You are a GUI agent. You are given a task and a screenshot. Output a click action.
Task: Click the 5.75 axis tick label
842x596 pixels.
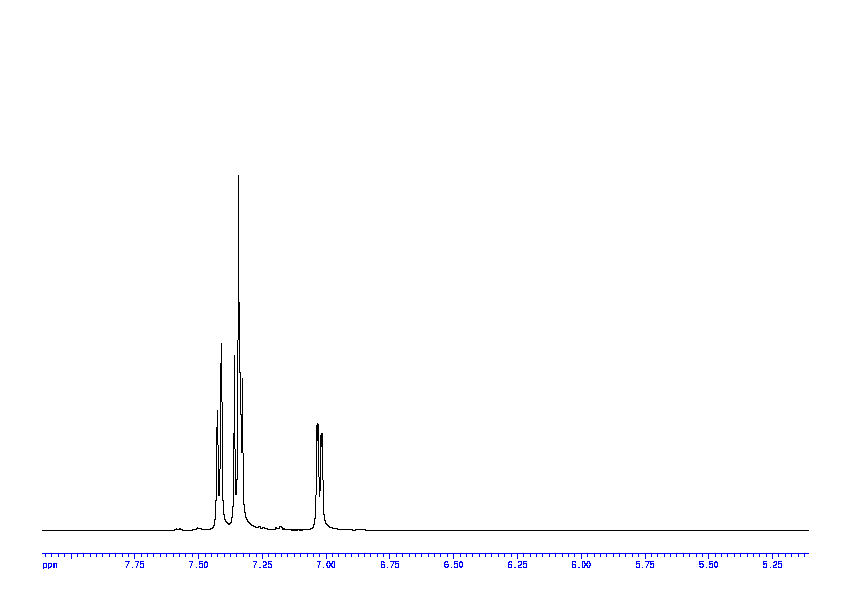tap(645, 565)
